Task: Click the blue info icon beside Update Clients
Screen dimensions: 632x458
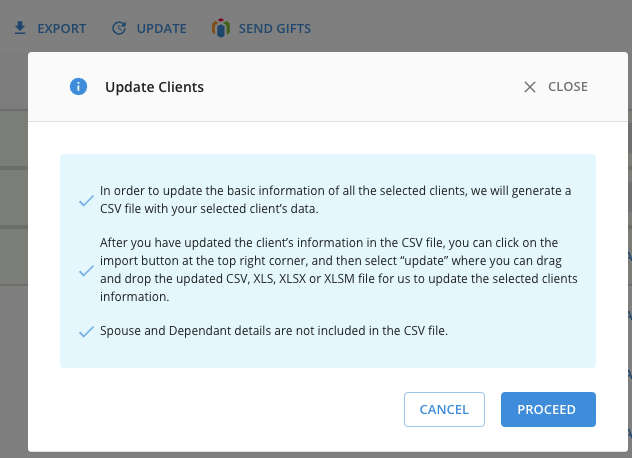Action: pos(78,87)
